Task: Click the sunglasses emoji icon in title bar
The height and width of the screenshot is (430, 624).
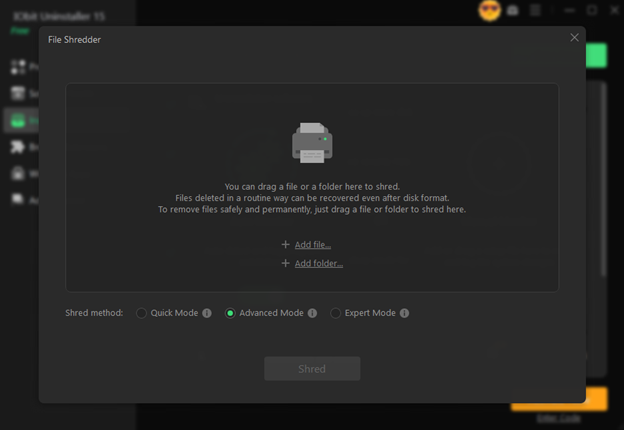Action: 489,11
